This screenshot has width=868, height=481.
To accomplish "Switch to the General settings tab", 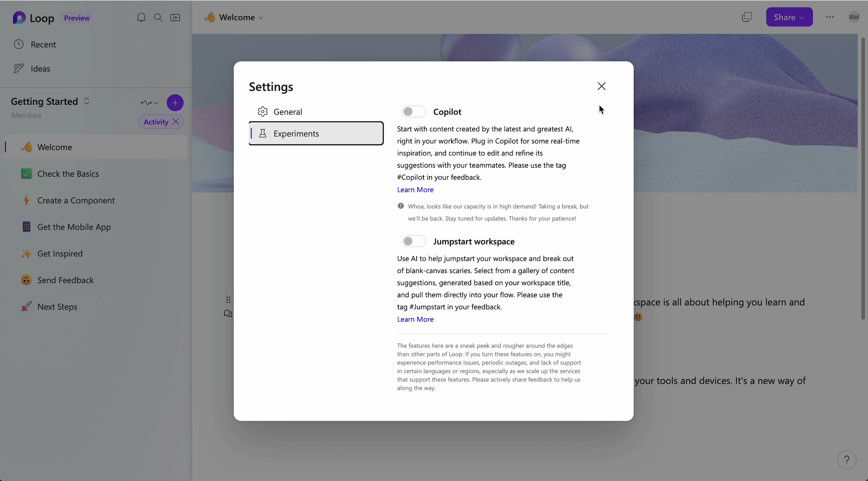I will click(x=287, y=112).
